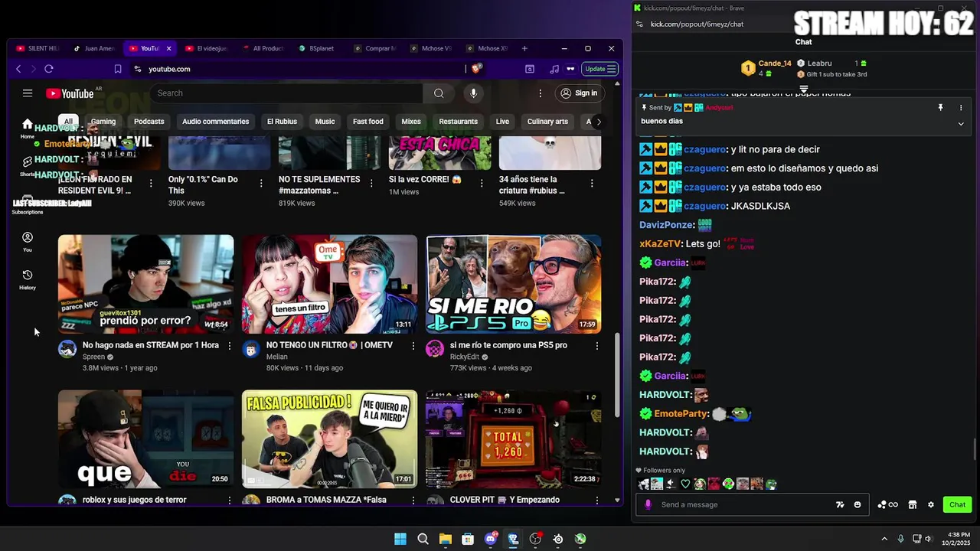Toggle bookmark for this page

point(118,69)
